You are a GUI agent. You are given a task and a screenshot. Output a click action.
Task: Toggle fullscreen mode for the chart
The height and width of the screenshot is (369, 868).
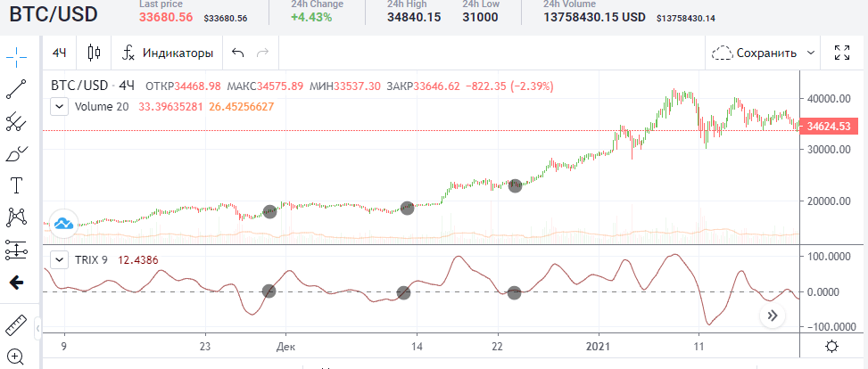[x=841, y=53]
